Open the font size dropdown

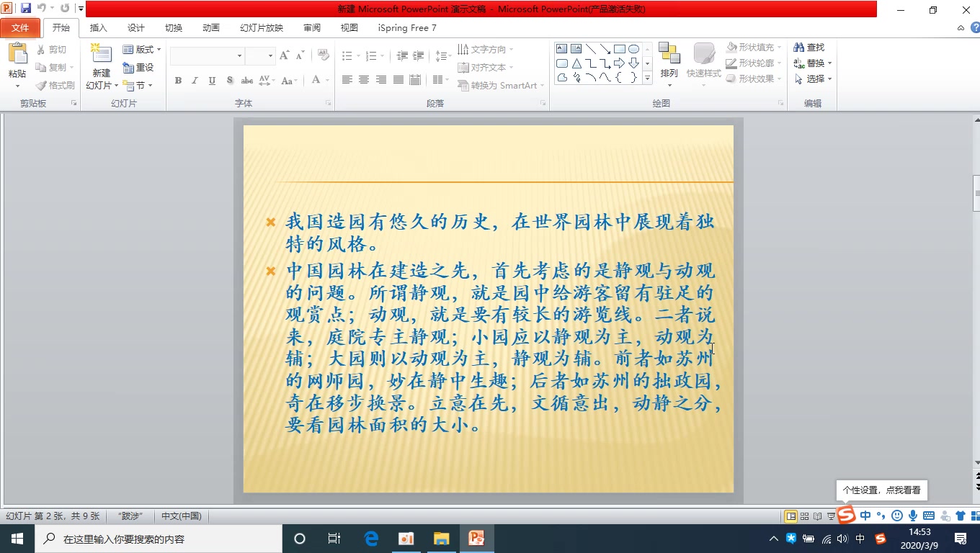tap(271, 55)
